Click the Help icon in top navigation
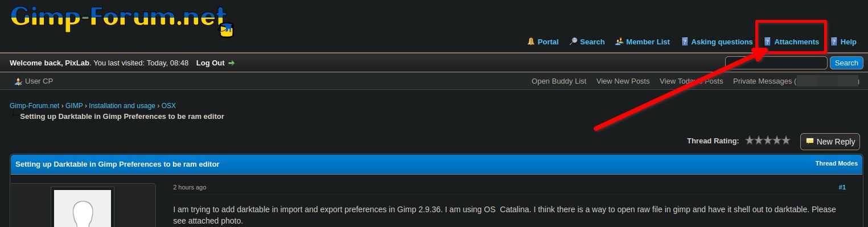 click(834, 42)
